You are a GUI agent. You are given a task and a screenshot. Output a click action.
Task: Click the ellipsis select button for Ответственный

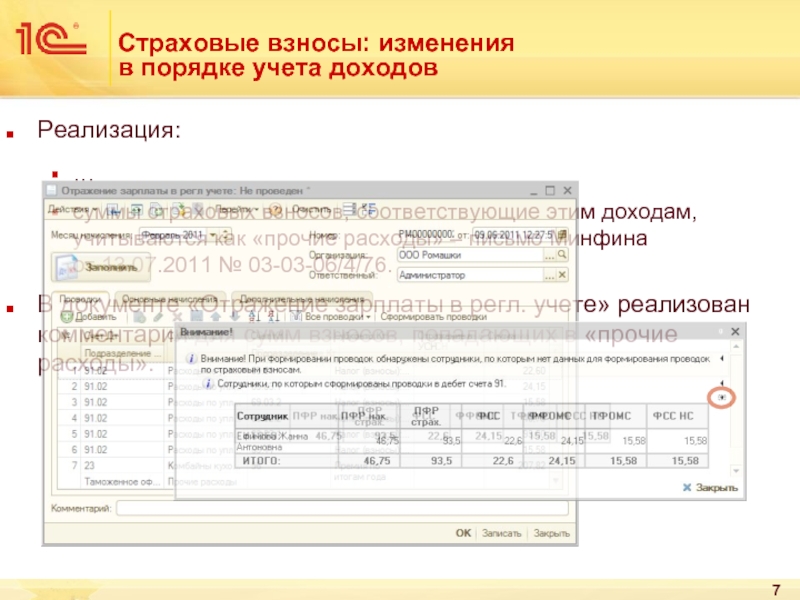[549, 275]
